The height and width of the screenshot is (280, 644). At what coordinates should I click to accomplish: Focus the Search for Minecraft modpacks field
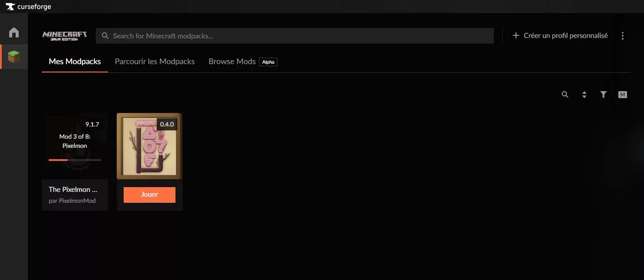pos(295,36)
